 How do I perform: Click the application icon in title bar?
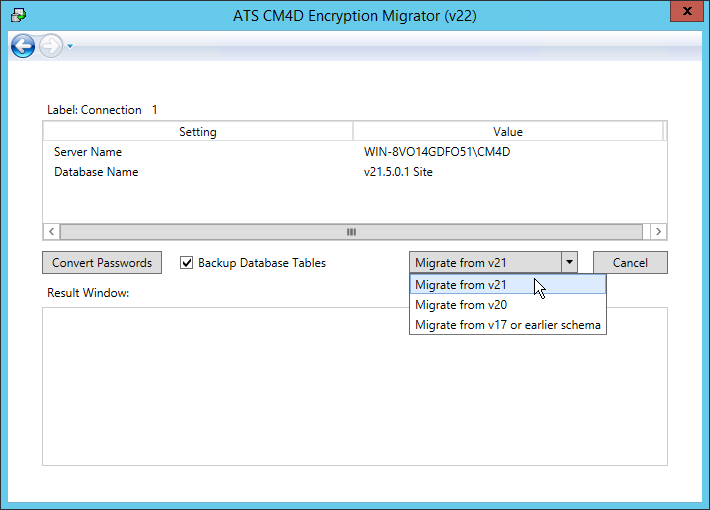coord(17,14)
